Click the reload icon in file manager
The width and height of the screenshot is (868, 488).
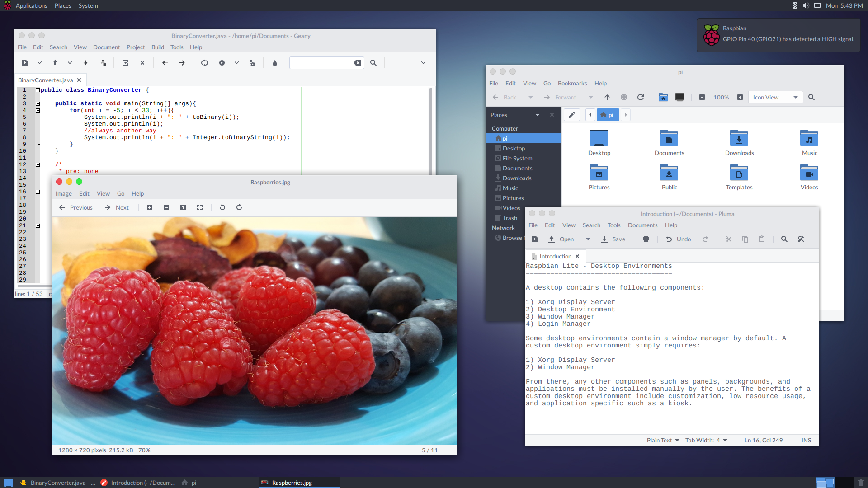pyautogui.click(x=640, y=97)
